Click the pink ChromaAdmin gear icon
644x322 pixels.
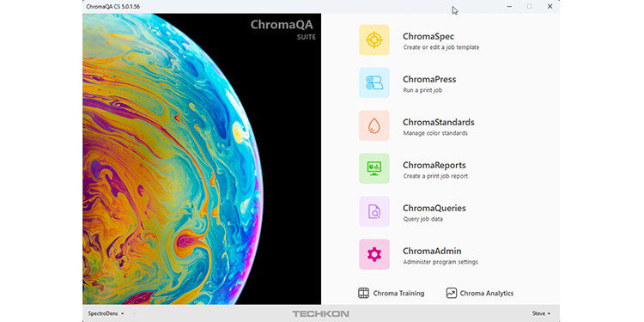[374, 255]
